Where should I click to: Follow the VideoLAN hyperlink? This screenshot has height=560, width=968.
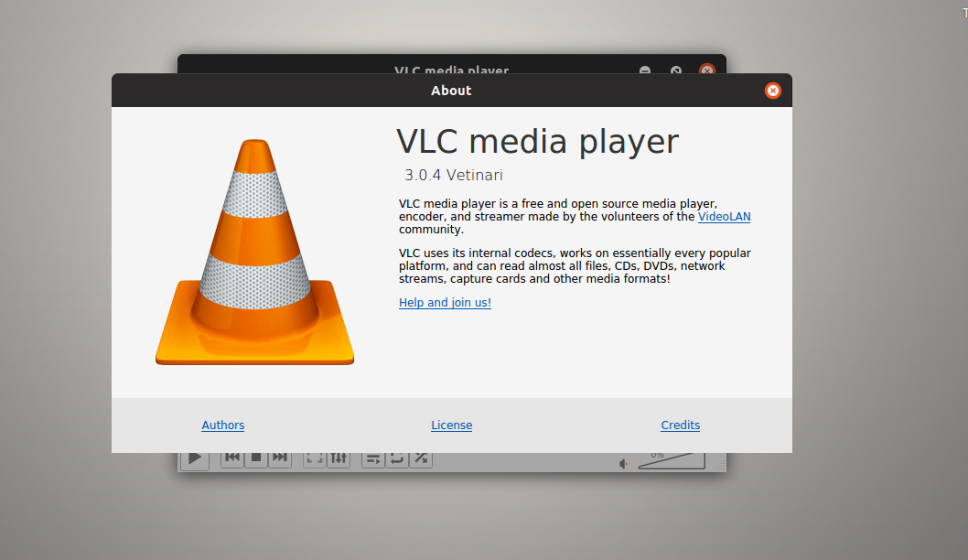point(724,217)
